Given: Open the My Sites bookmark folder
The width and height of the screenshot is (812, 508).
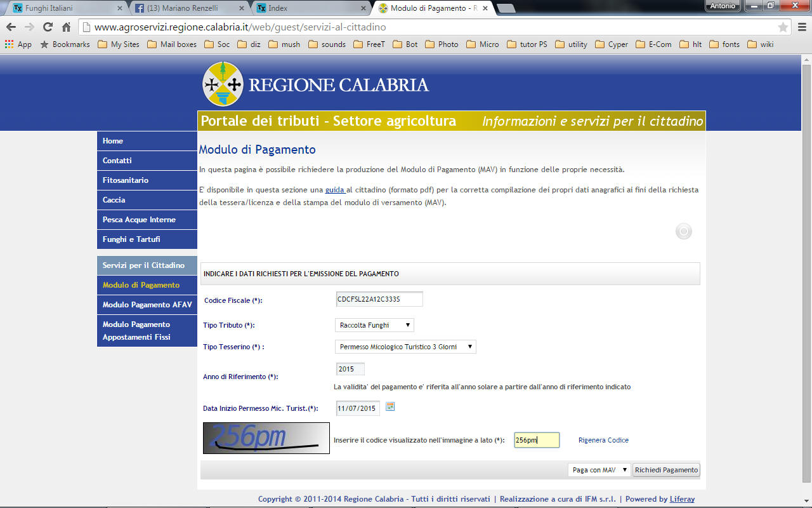Looking at the screenshot, I should [119, 44].
